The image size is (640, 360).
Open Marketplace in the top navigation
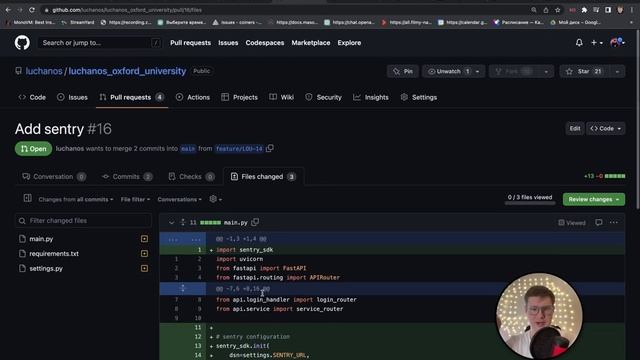[311, 42]
